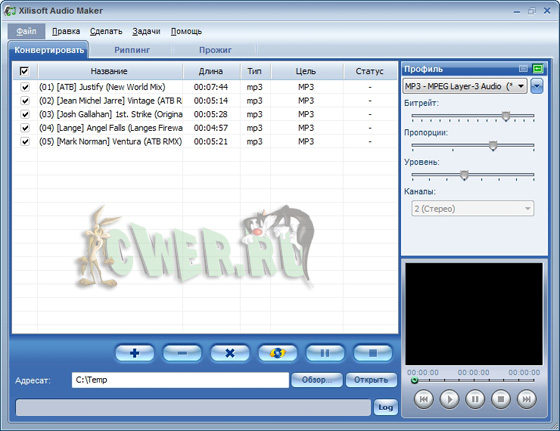Screen dimensions: 560x431
Task: Sort by the Название column header
Action: point(109,71)
